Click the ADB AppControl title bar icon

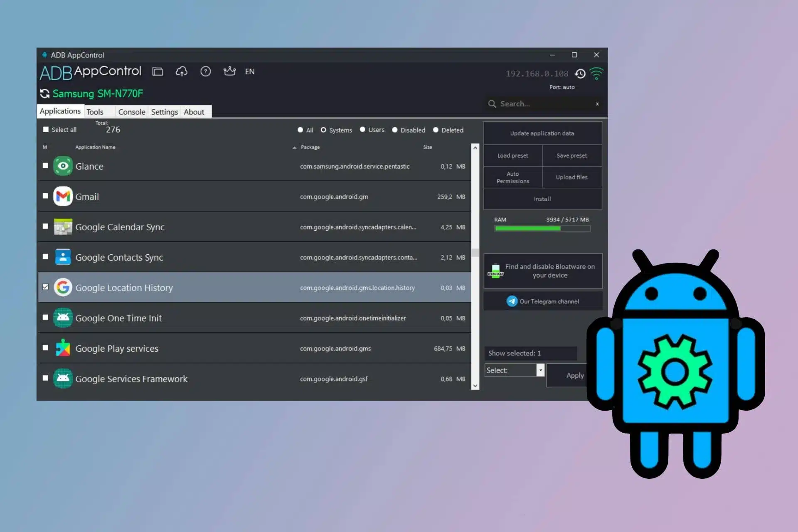(44, 55)
